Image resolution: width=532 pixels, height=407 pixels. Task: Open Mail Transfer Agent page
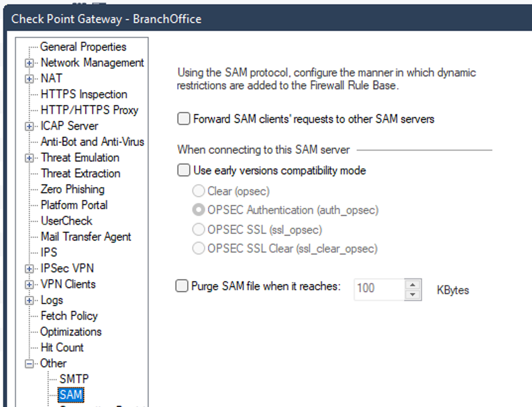(86, 237)
